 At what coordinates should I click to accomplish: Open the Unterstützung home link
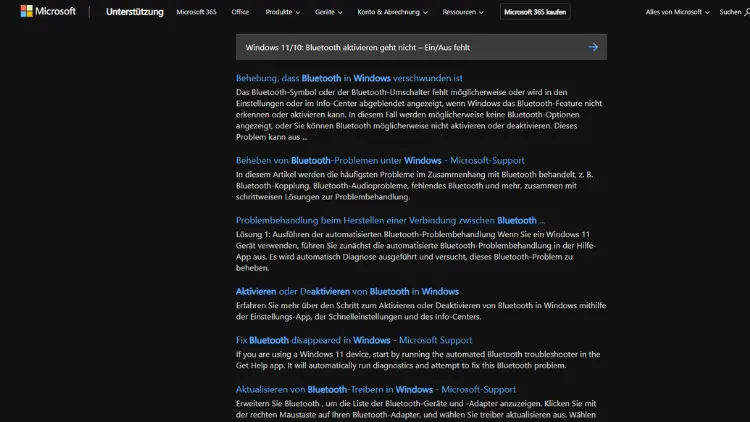tap(134, 12)
